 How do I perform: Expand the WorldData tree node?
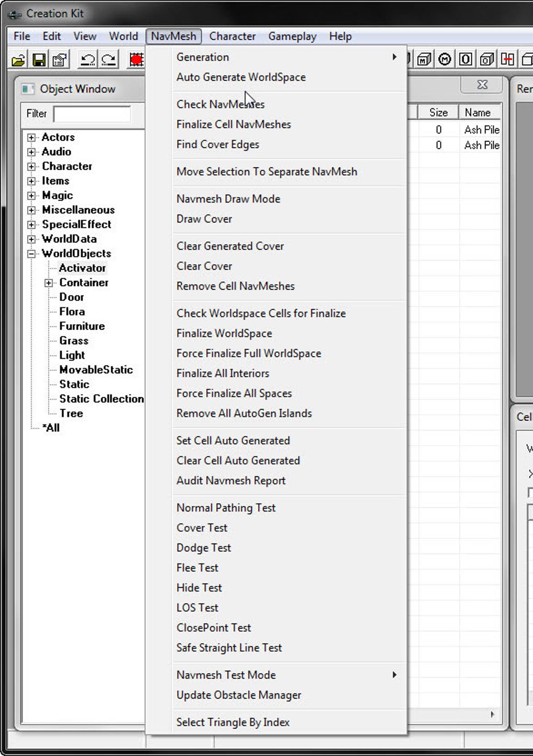32,239
